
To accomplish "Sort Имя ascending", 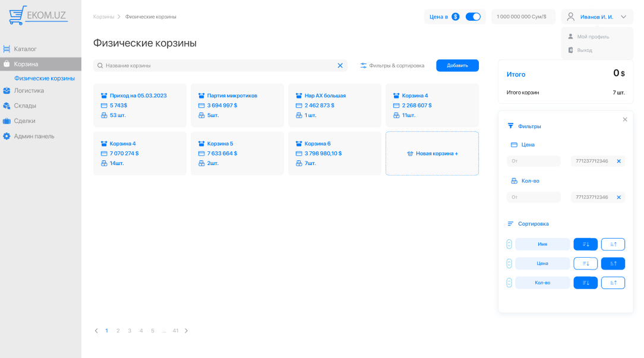I will [x=613, y=244].
